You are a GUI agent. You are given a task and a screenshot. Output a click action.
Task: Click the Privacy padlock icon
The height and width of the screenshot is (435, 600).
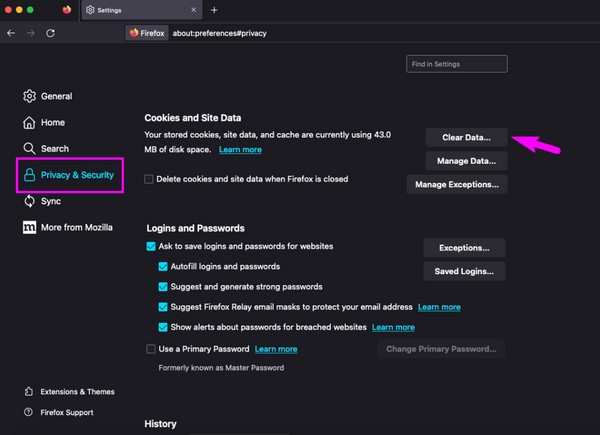click(29, 175)
